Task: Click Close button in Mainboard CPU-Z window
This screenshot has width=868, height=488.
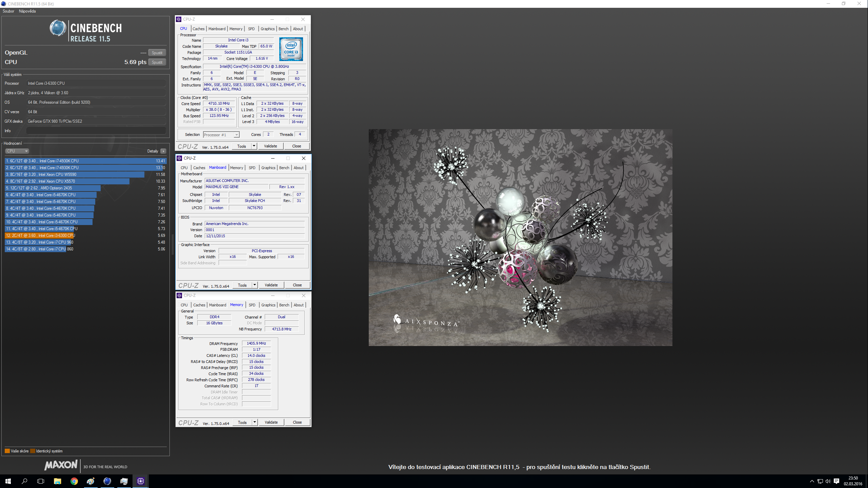Action: (297, 285)
